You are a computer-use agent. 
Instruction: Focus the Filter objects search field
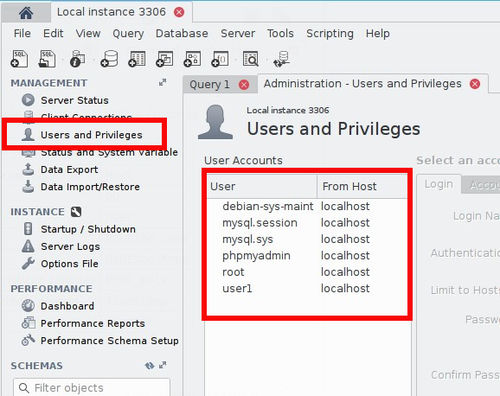pos(92,388)
